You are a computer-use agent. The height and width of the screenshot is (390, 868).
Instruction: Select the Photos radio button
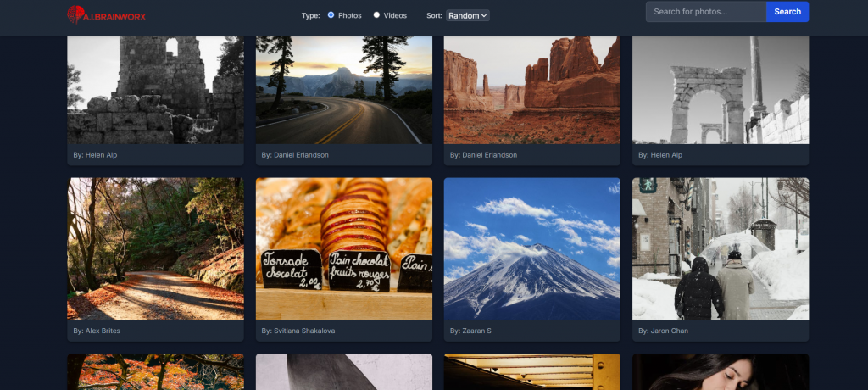[x=331, y=15]
